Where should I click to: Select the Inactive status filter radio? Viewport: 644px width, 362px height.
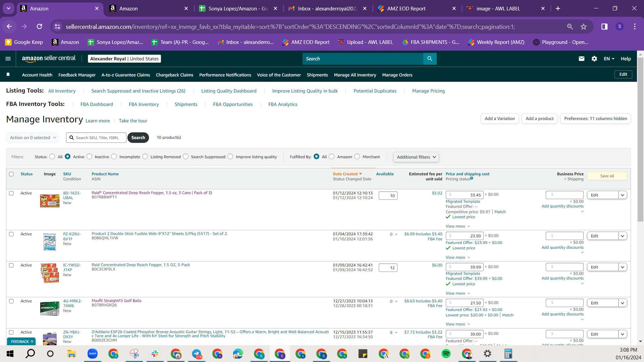89,157
